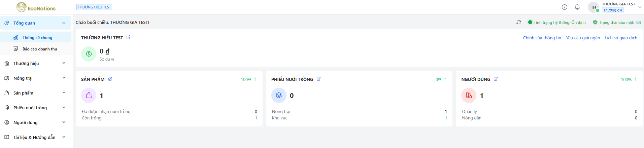Click the EcoNations logo
Image resolution: width=644 pixels, height=148 pixels.
point(36,7)
